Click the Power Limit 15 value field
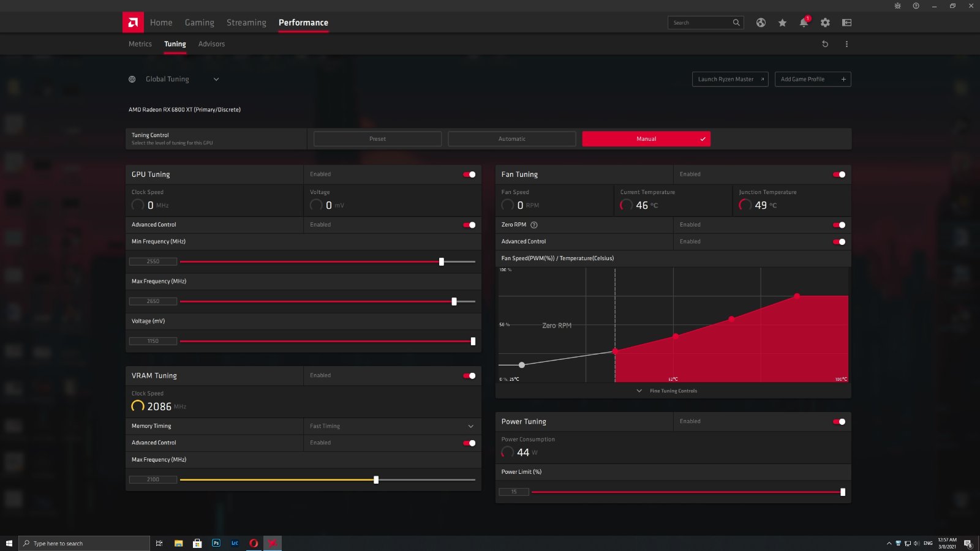 [514, 492]
